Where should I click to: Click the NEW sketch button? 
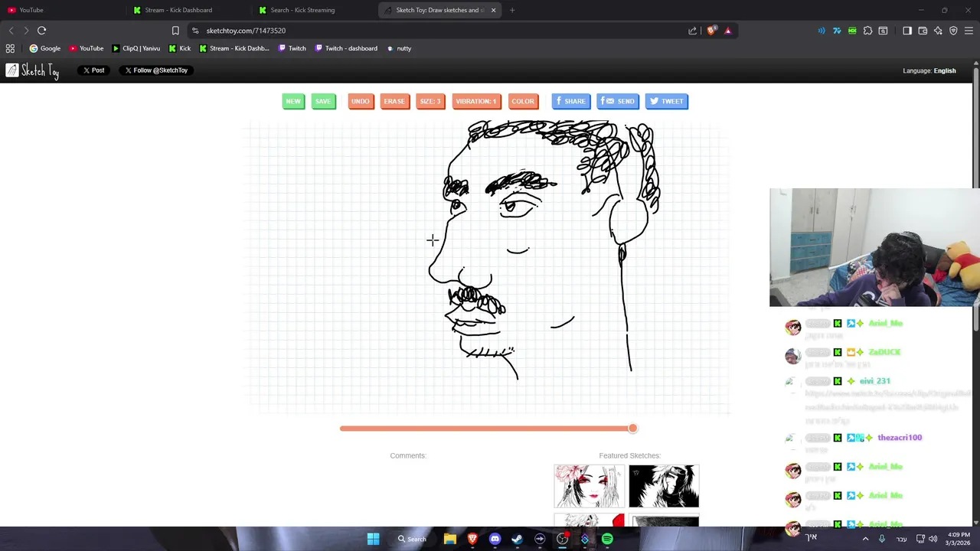click(293, 101)
